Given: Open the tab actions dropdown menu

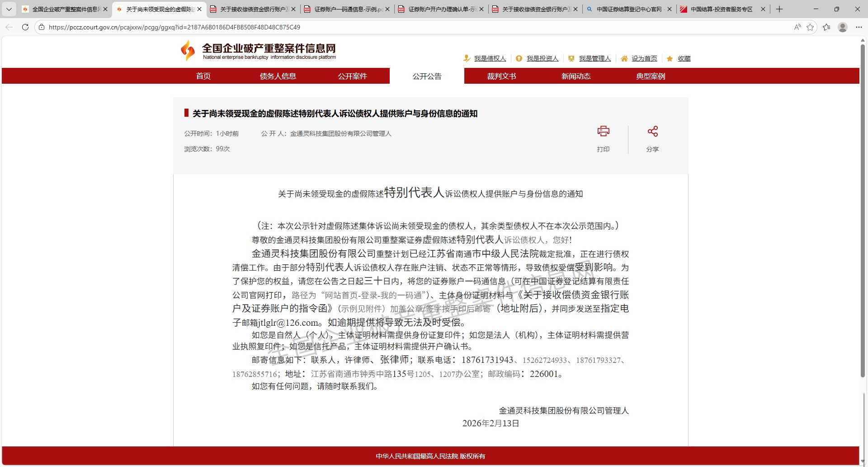Looking at the screenshot, I should [9, 9].
